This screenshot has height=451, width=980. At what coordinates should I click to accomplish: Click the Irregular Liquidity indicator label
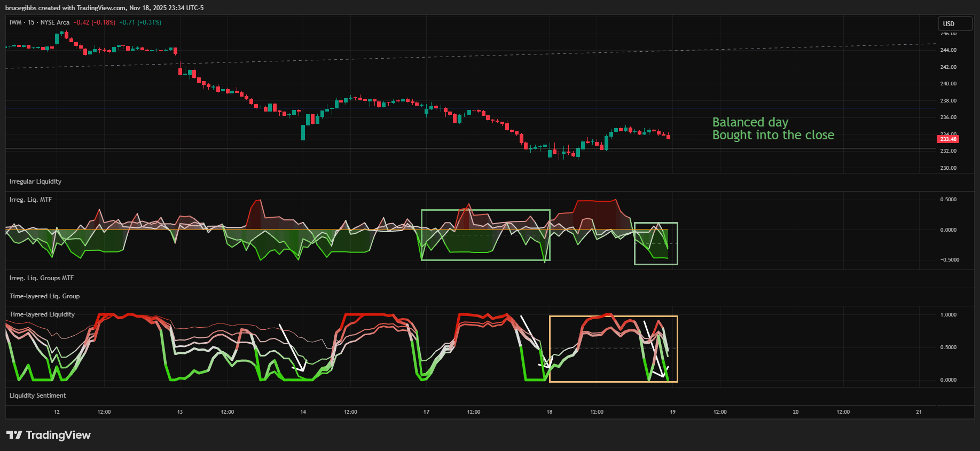[35, 181]
